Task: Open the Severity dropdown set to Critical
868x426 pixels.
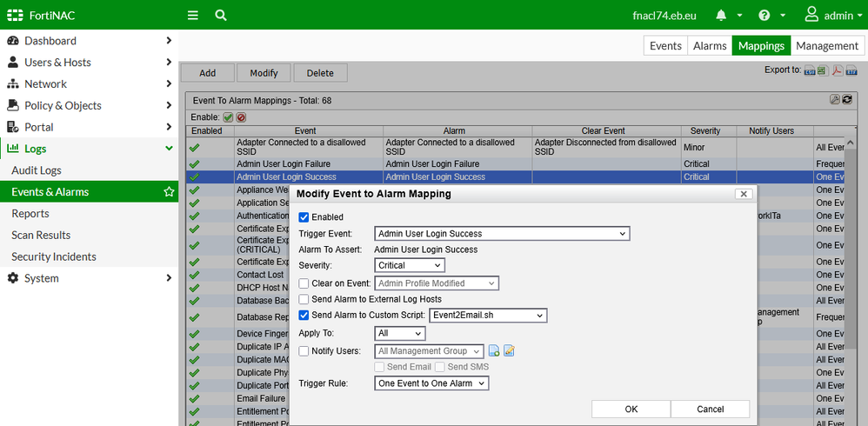Action: 410,265
